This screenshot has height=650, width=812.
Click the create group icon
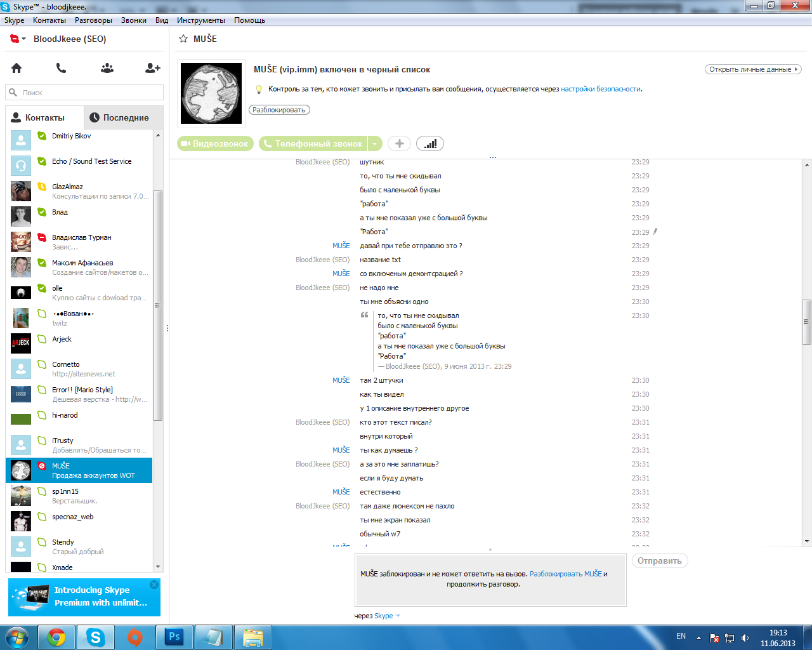[x=107, y=68]
